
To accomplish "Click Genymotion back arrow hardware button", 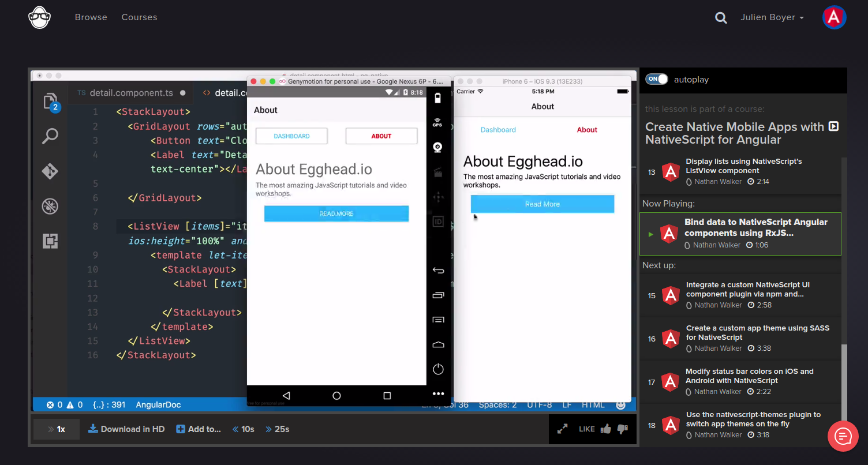I will click(x=438, y=271).
